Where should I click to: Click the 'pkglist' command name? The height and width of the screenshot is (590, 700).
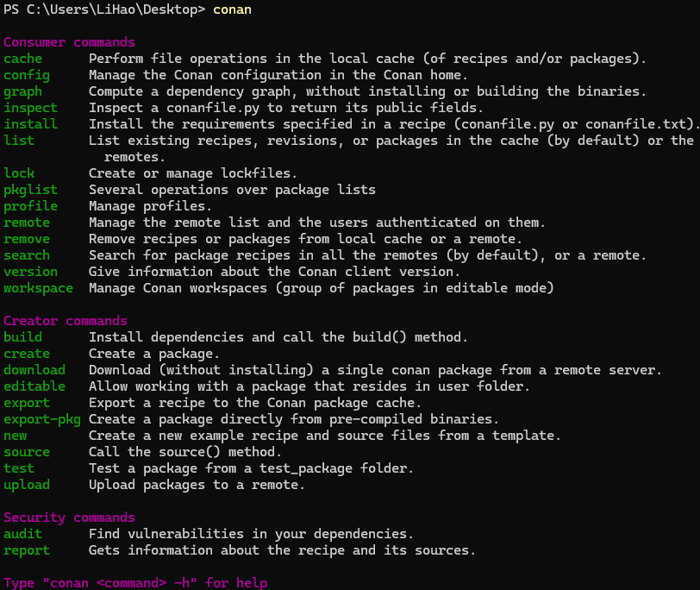point(30,190)
